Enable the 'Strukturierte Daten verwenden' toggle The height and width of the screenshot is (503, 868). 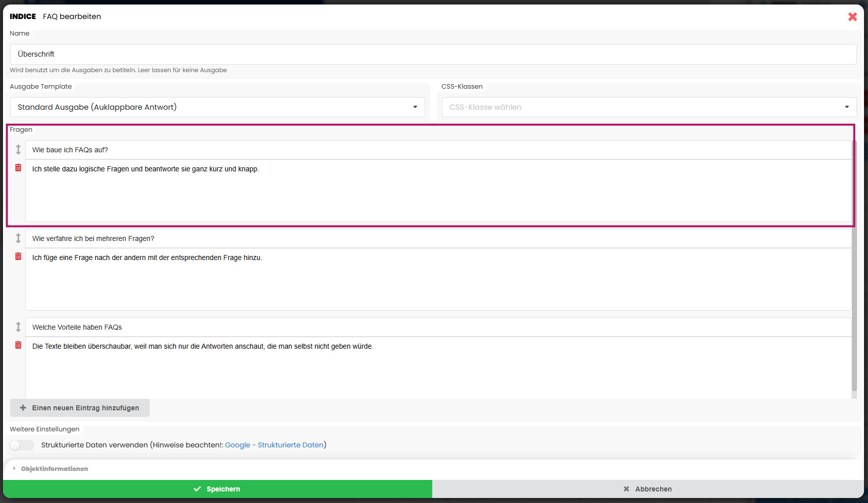(x=22, y=445)
